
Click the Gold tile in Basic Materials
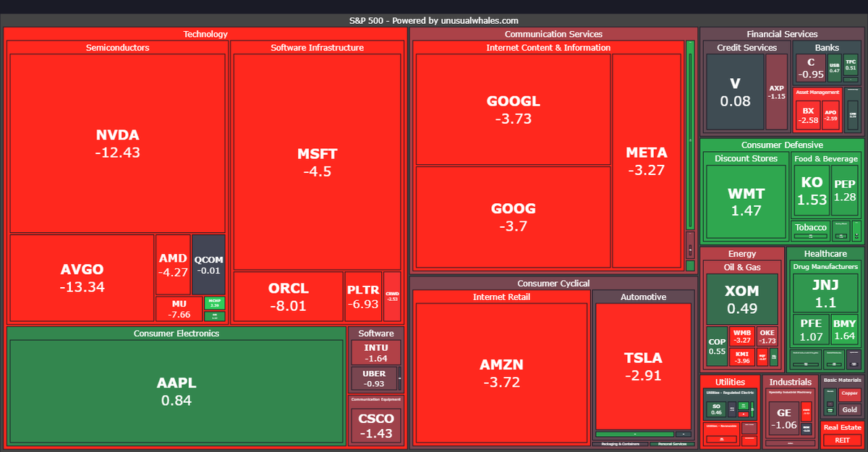(849, 410)
